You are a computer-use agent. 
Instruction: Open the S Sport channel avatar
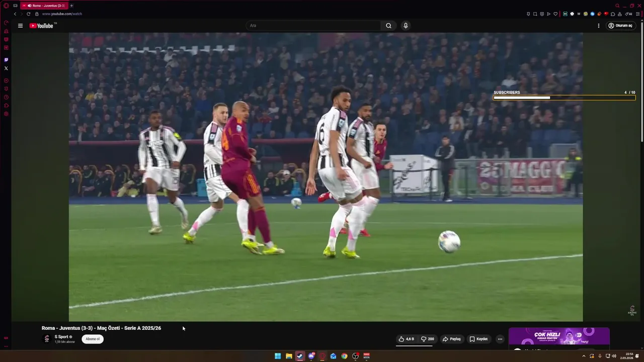pyautogui.click(x=47, y=339)
